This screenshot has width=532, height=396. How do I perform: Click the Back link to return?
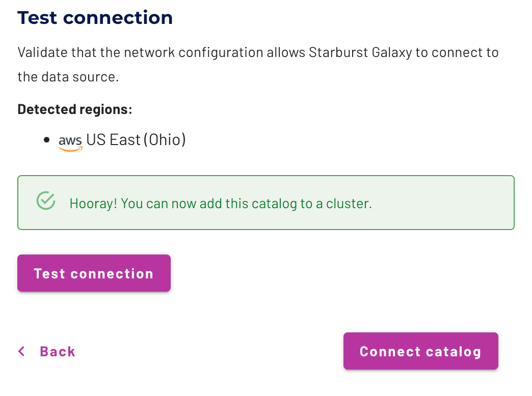tap(57, 351)
